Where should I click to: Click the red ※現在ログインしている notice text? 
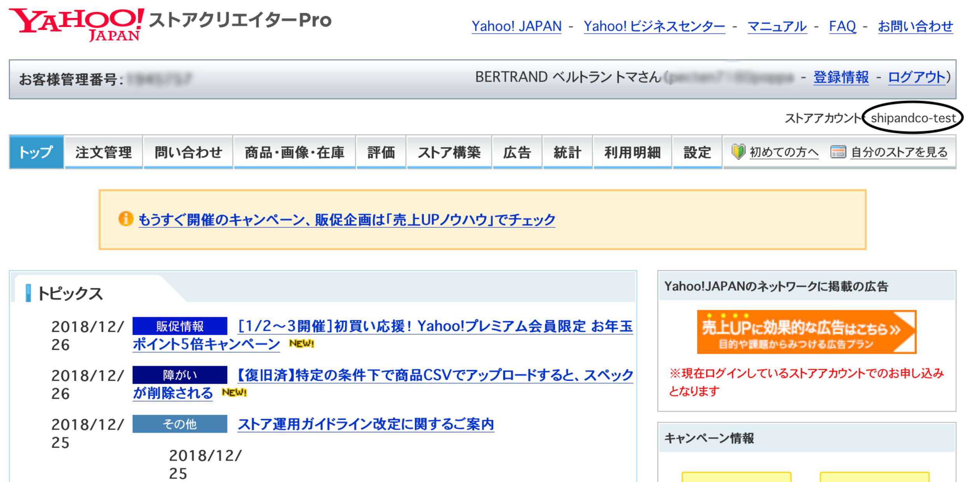tap(806, 382)
